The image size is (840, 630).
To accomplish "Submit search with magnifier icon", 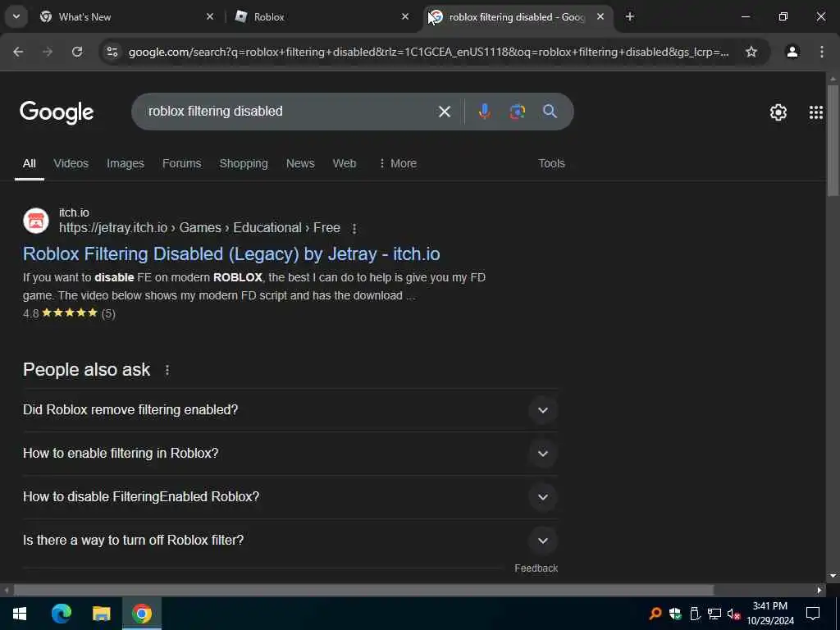I will tap(550, 112).
